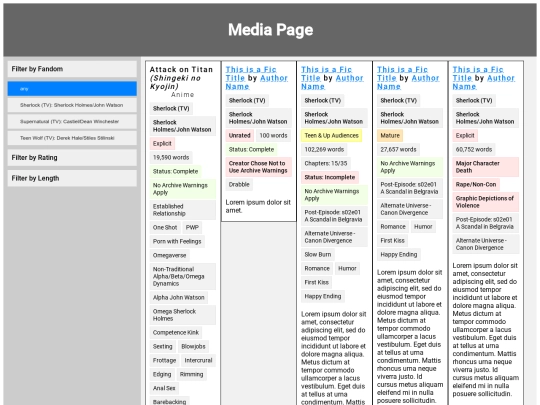Choose Teen Wolf Derek Hale/Stiles Stilinski filter
Screen dimensions: 540x405
[x=72, y=138]
